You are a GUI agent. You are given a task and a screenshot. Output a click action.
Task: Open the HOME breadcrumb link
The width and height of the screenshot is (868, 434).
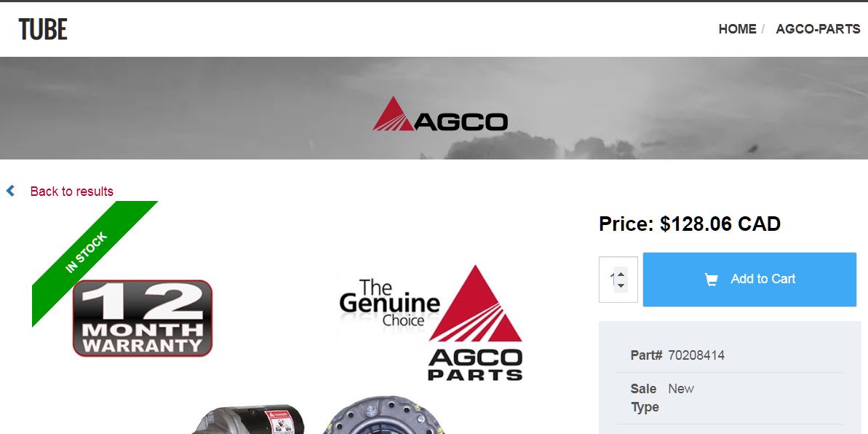point(737,29)
